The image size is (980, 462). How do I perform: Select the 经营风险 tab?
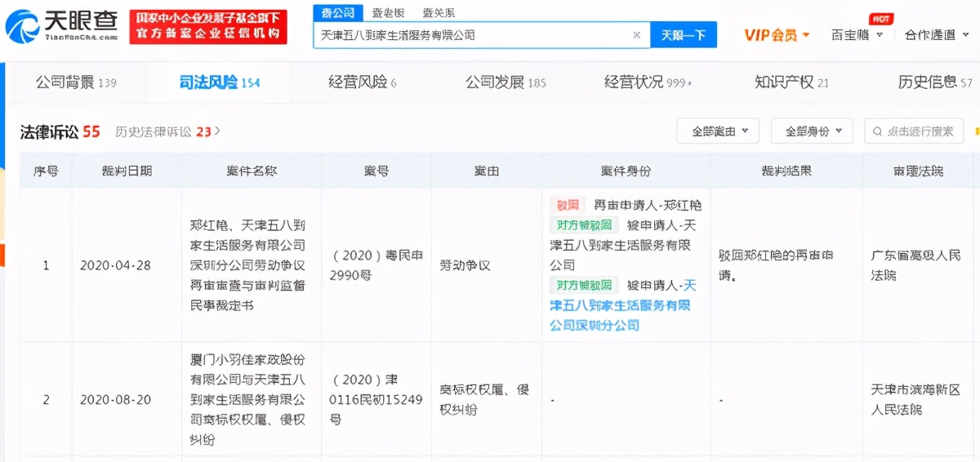pyautogui.click(x=362, y=82)
